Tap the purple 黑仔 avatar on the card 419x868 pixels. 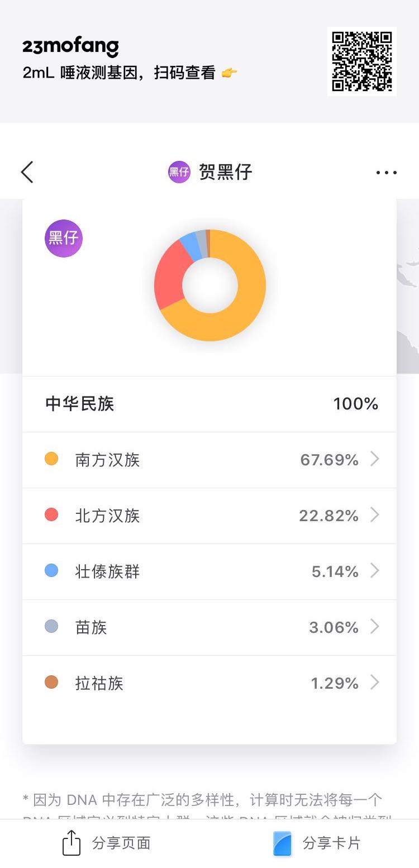pyautogui.click(x=64, y=238)
